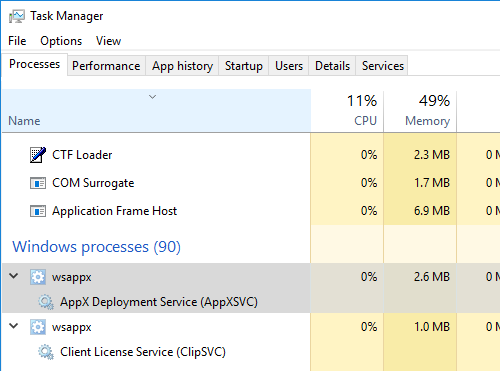500x371 pixels.
Task: Open the Services tab
Action: click(383, 66)
